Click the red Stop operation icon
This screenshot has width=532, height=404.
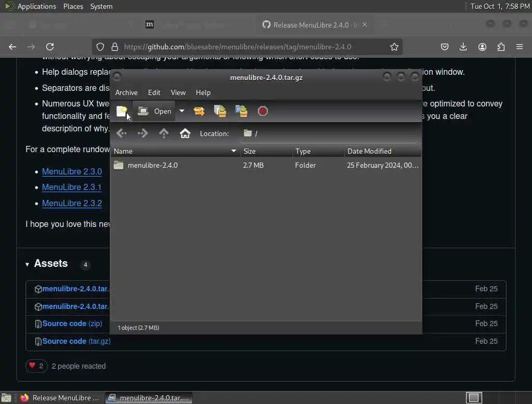click(262, 111)
